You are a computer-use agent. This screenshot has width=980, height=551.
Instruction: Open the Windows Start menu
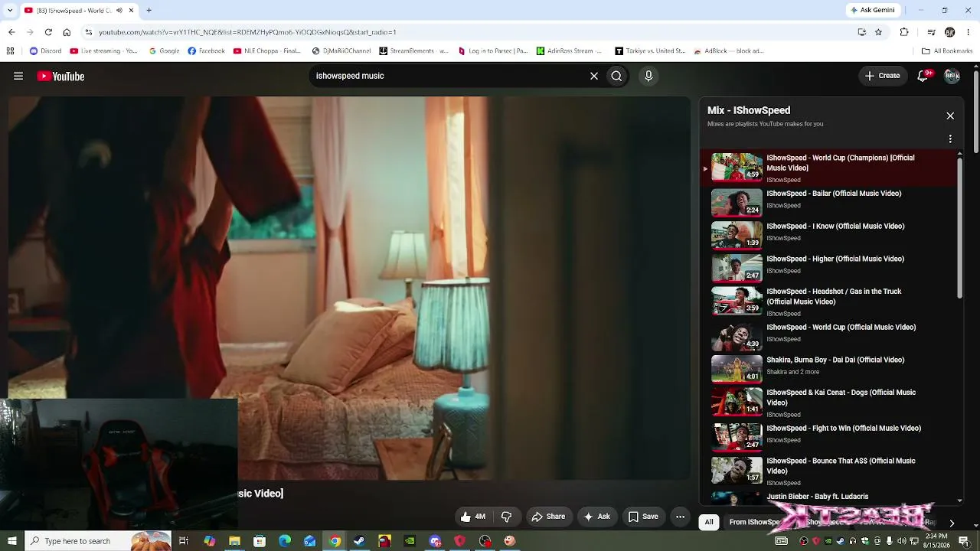[11, 541]
